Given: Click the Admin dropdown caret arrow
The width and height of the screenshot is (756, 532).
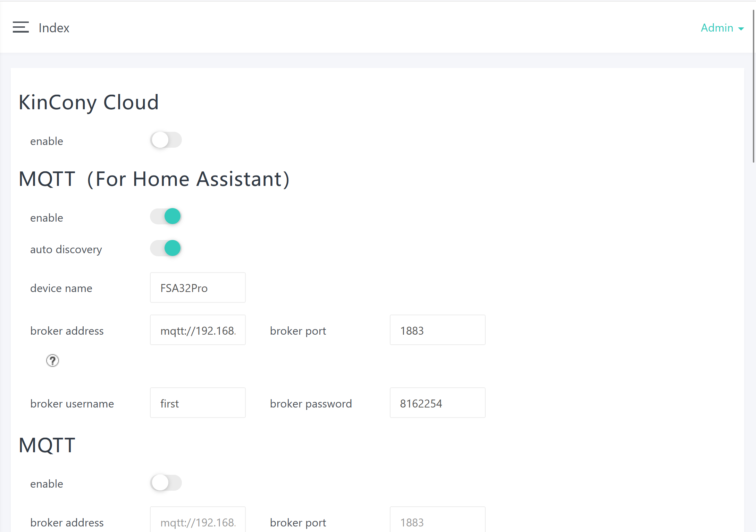Looking at the screenshot, I should [741, 29].
